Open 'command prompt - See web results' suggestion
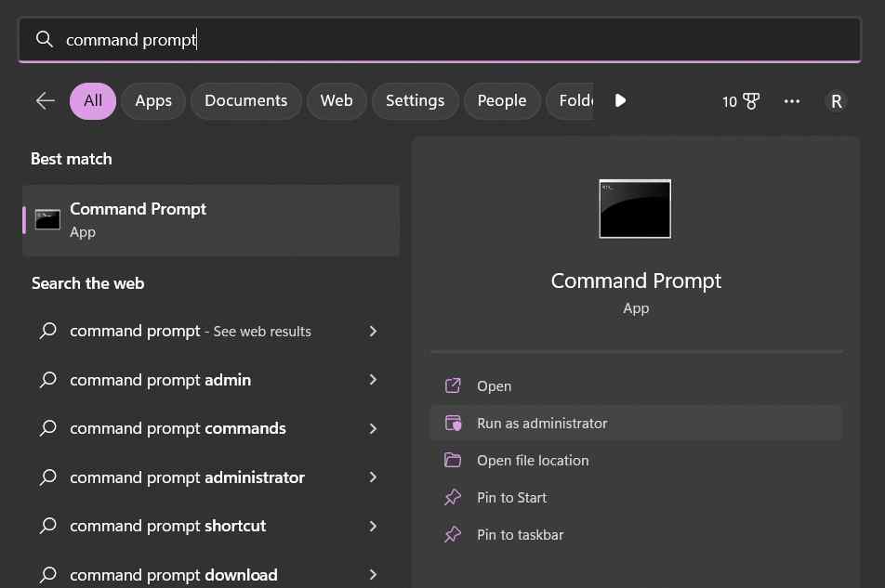This screenshot has width=885, height=588. (x=210, y=331)
